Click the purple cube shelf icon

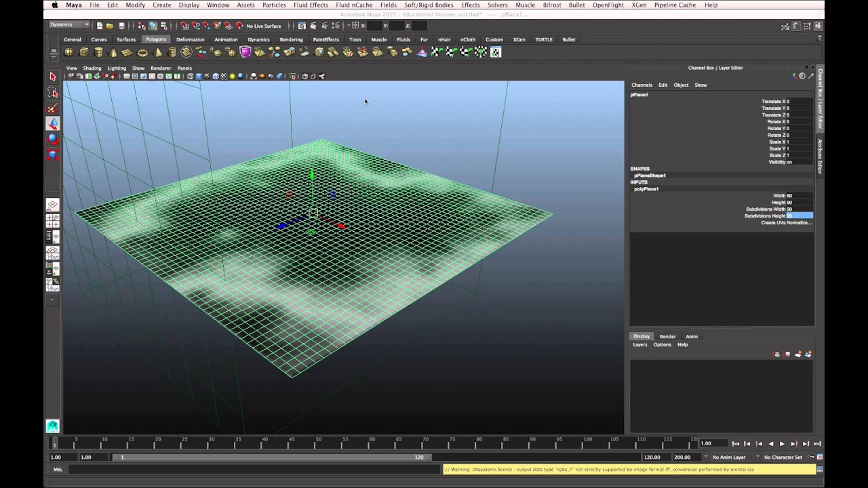(x=245, y=52)
